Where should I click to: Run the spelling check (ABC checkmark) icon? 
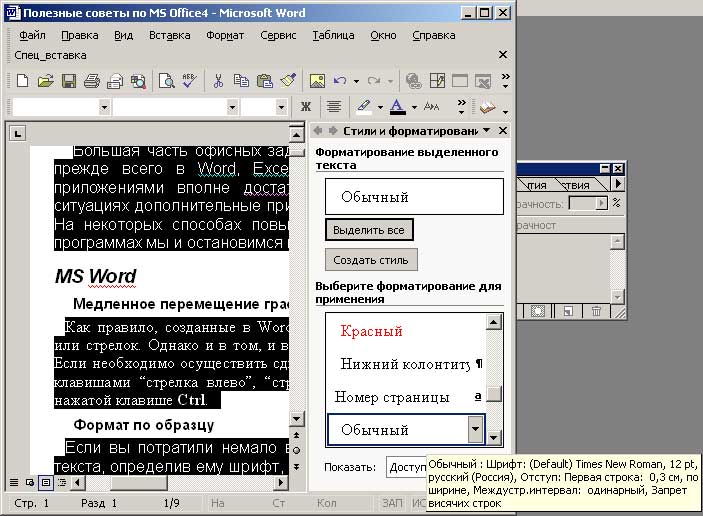coord(188,81)
